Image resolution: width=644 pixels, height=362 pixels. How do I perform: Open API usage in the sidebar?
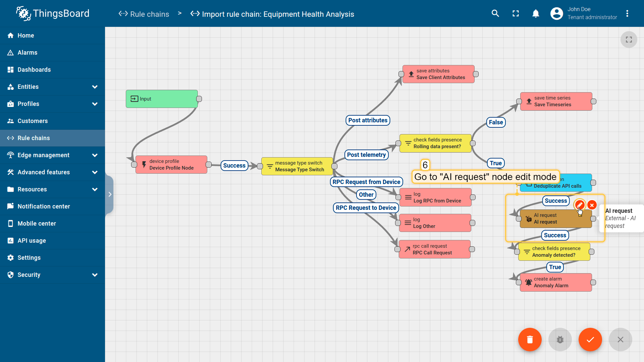point(52,241)
